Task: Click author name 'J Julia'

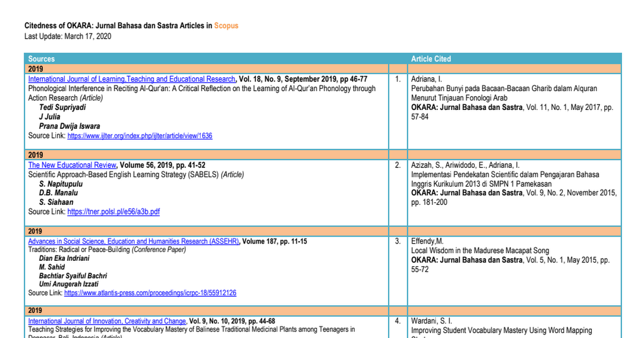Action: pos(49,116)
